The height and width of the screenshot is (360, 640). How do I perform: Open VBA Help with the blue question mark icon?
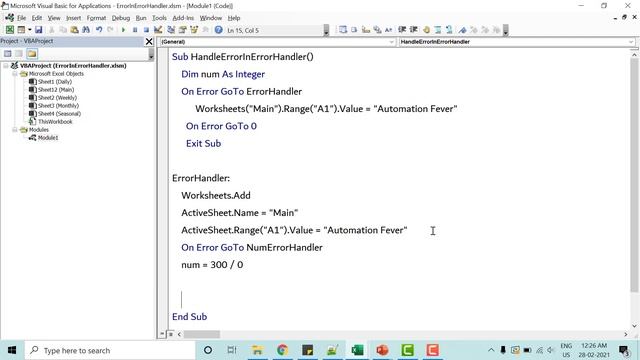[218, 30]
